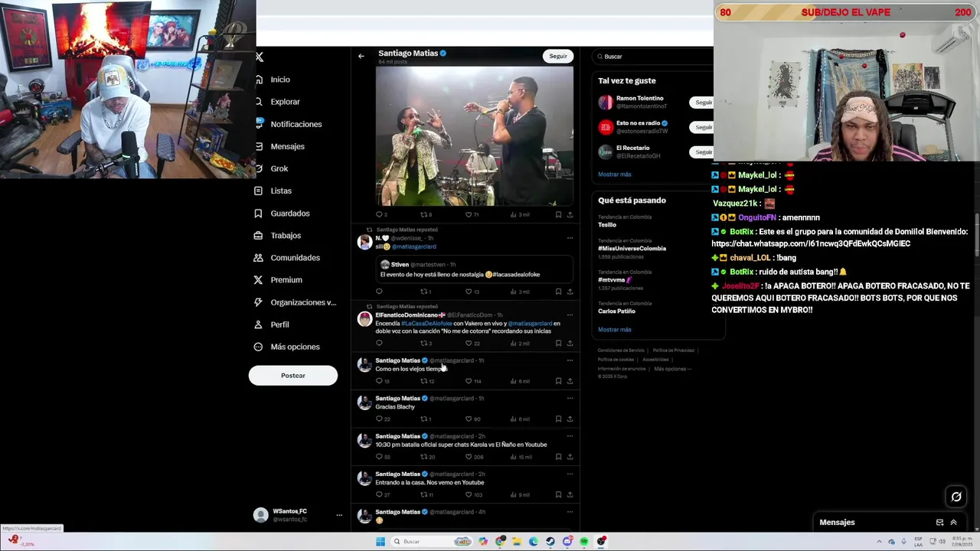
Task: Bookmark the 'Como en los viejos tiempos' post
Action: click(x=558, y=381)
